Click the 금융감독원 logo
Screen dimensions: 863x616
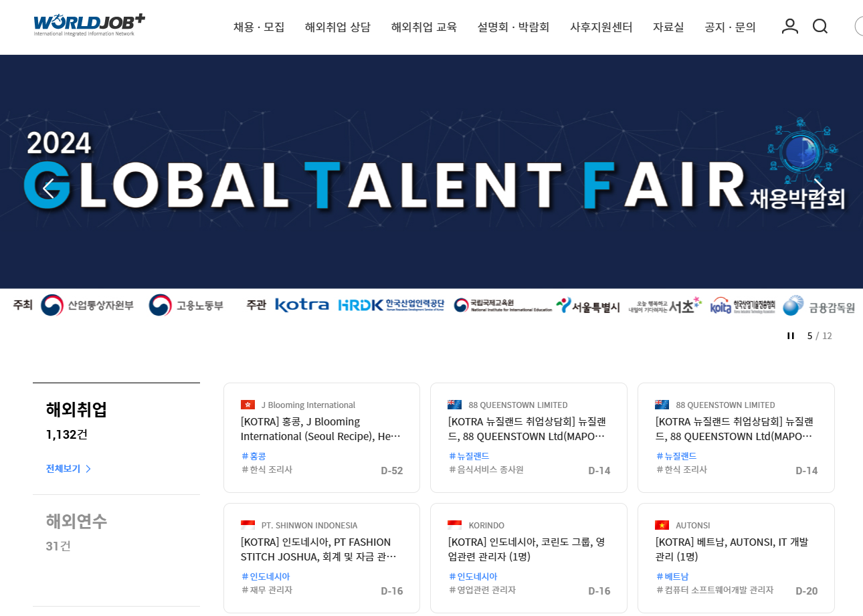pyautogui.click(x=819, y=306)
